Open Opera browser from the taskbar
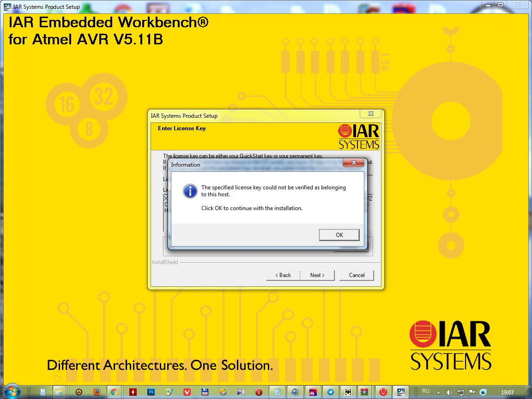The width and height of the screenshot is (532, 399). coord(259,392)
